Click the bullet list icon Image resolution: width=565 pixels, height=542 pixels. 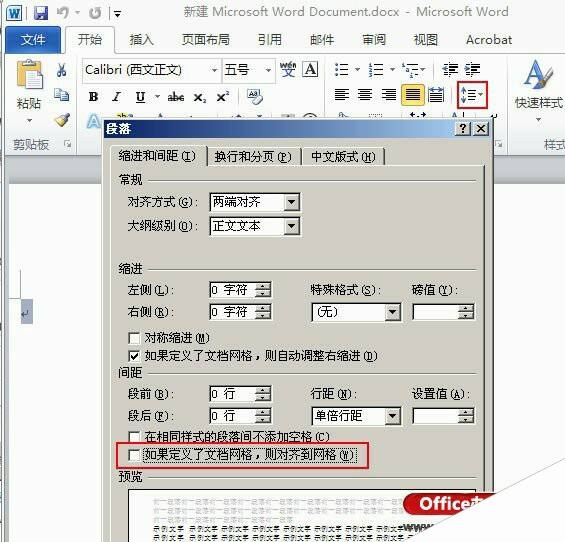(342, 69)
